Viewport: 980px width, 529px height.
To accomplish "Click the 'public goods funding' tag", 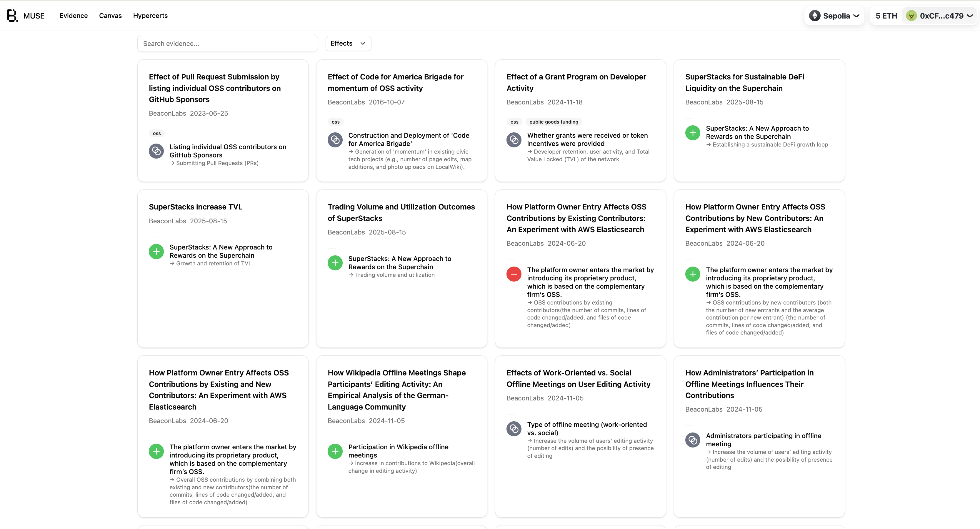I will tap(554, 122).
